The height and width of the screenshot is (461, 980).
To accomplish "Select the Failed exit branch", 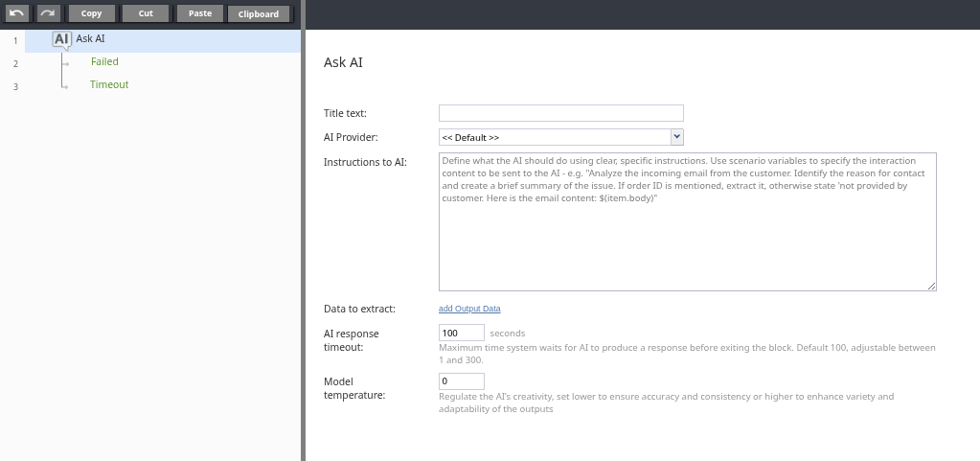I will (x=104, y=62).
